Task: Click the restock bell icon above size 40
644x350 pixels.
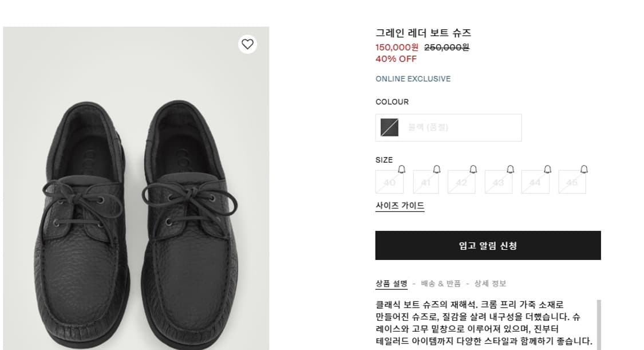Action: tap(401, 168)
